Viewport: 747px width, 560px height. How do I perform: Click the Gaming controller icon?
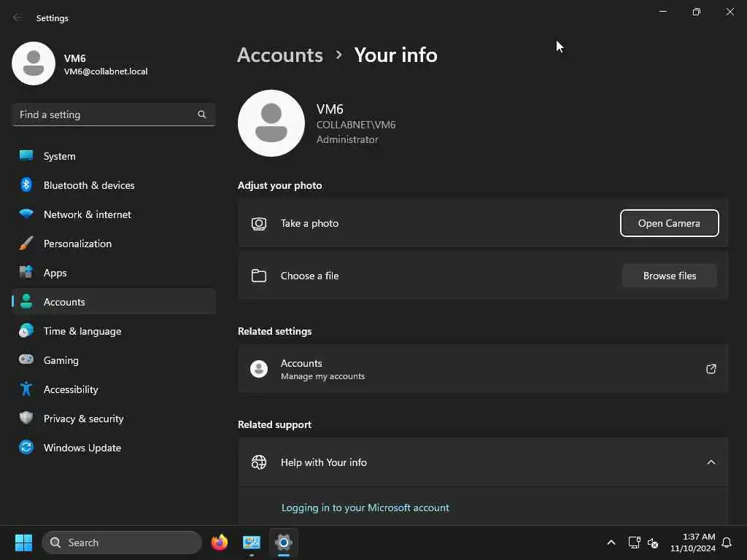26,359
